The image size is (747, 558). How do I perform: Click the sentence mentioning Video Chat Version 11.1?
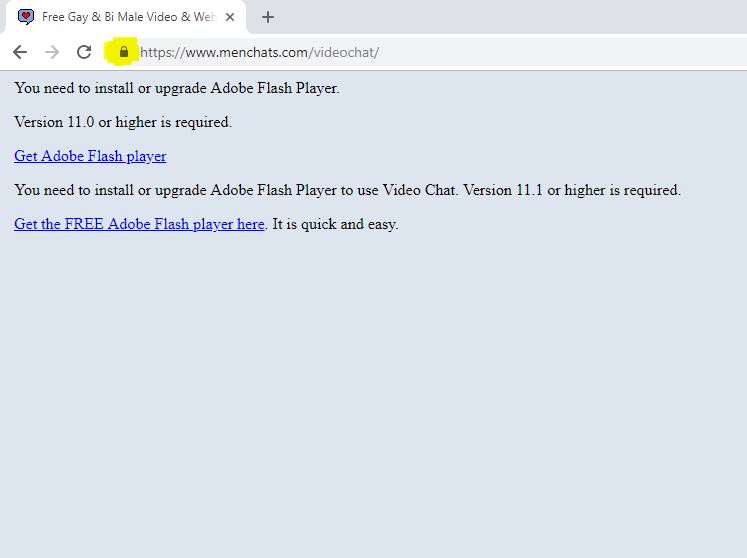pyautogui.click(x=347, y=190)
